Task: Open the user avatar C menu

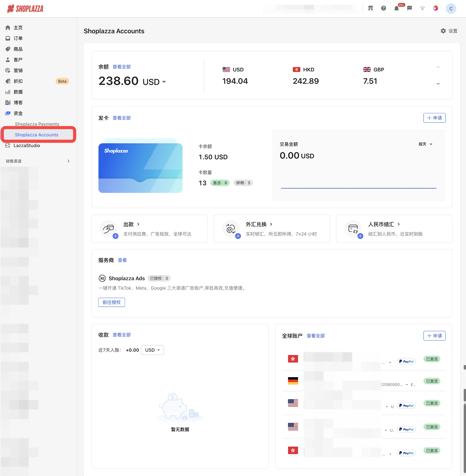Action: click(451, 9)
